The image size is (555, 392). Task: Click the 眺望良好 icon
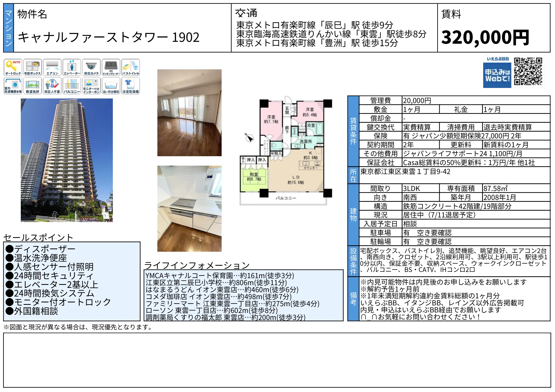pyautogui.click(x=32, y=86)
